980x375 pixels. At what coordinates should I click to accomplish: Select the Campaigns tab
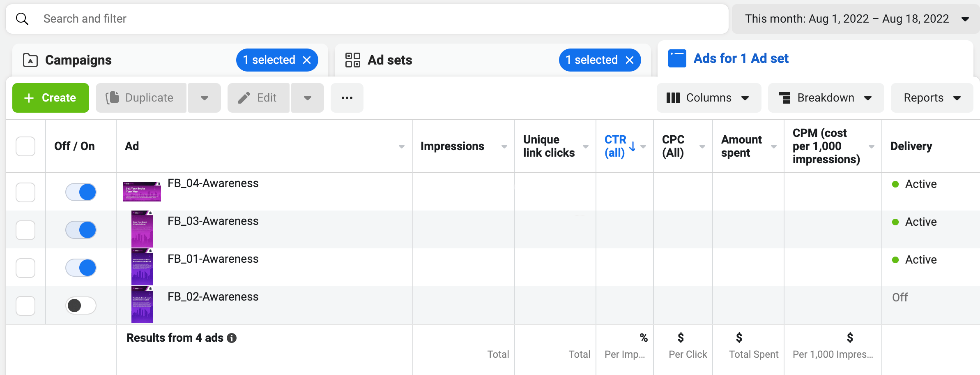pyautogui.click(x=78, y=60)
